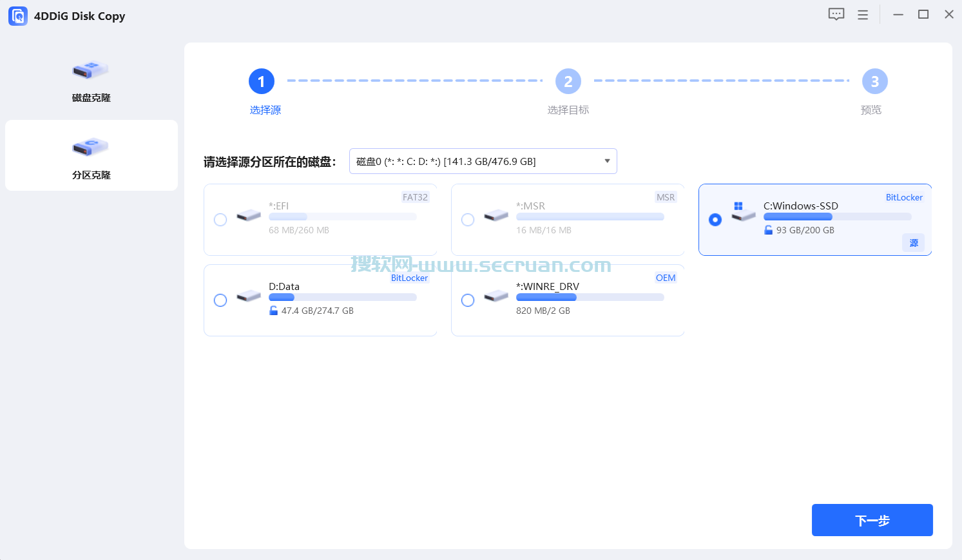The height and width of the screenshot is (560, 962).
Task: Click the 820 MB/2 GB size text
Action: [x=543, y=311]
